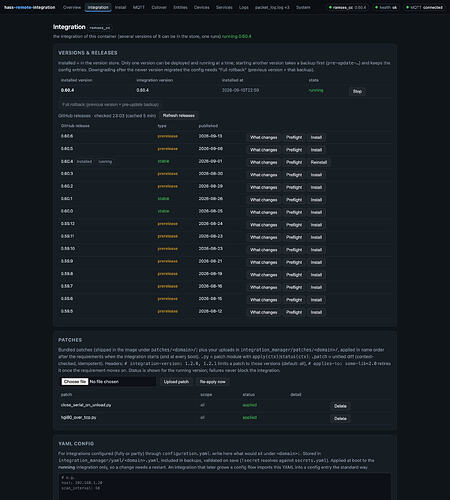Install release 0.59.6
Screen dimensions: 450x500
316,300
